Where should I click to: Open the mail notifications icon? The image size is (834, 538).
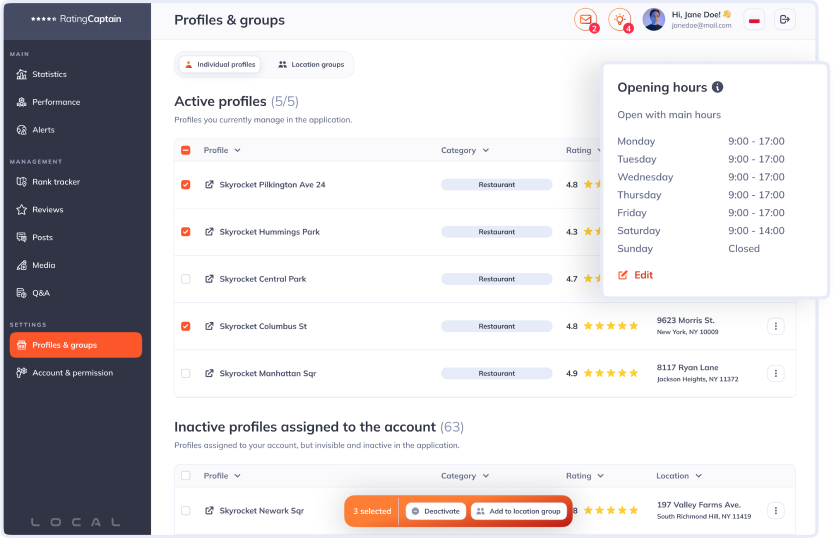(585, 19)
